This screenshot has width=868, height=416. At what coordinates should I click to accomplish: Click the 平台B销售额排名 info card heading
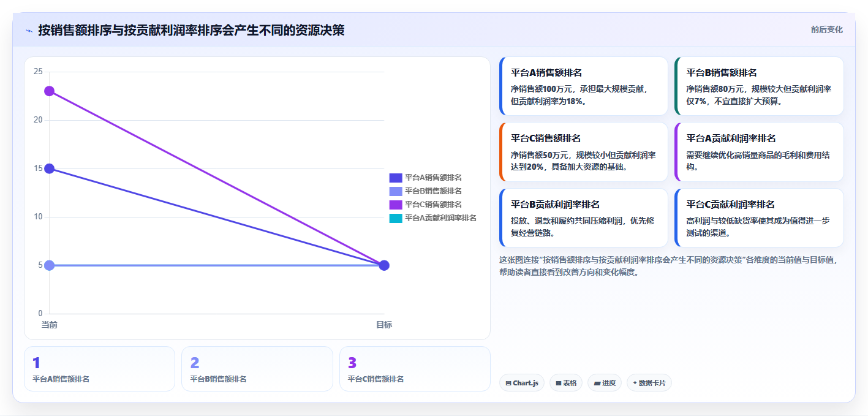click(x=722, y=72)
